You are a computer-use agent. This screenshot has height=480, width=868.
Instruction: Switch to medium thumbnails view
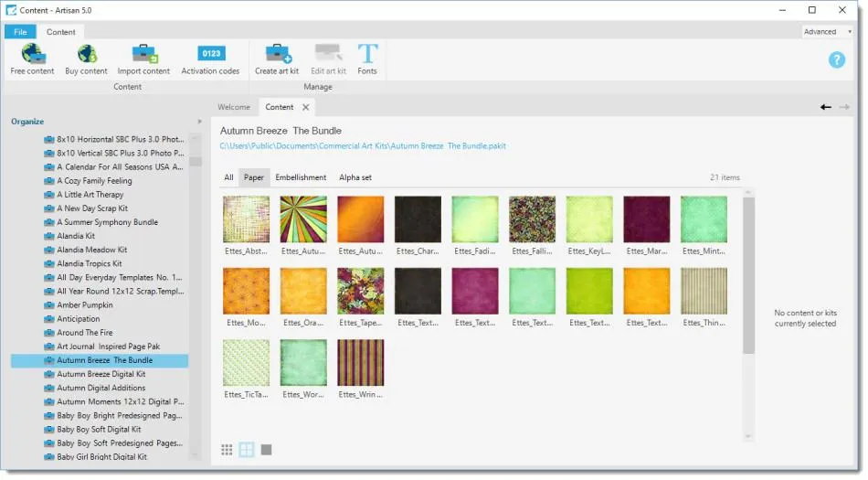tap(247, 450)
